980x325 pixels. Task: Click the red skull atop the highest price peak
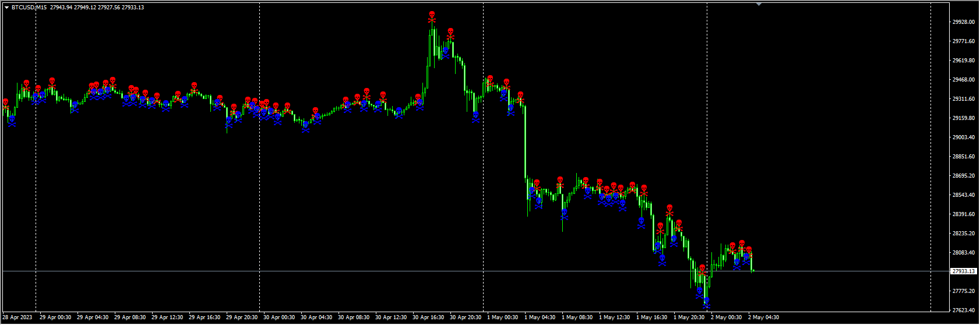click(432, 15)
